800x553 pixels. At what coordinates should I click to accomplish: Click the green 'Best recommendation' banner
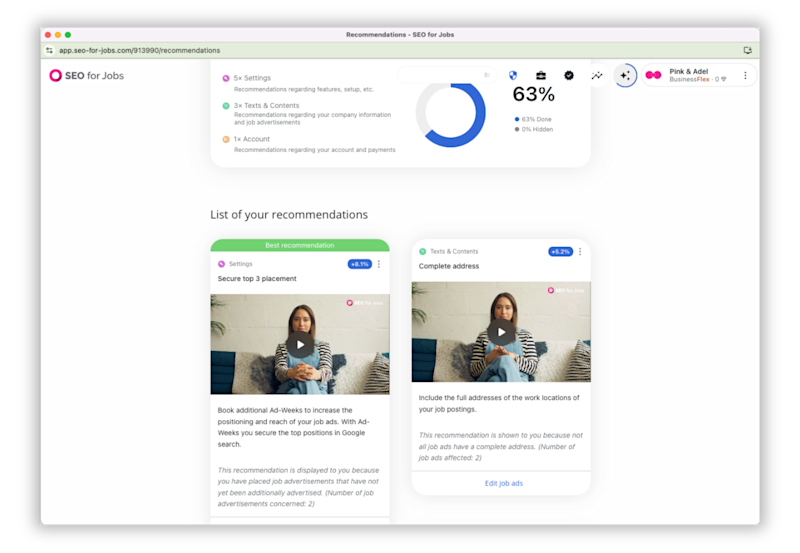(x=299, y=245)
